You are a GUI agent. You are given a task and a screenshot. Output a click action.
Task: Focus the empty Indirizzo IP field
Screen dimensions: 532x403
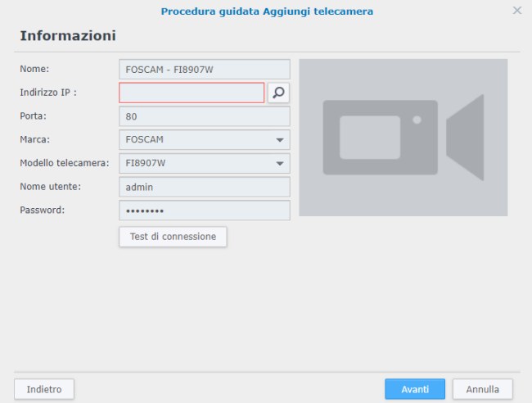[x=192, y=93]
